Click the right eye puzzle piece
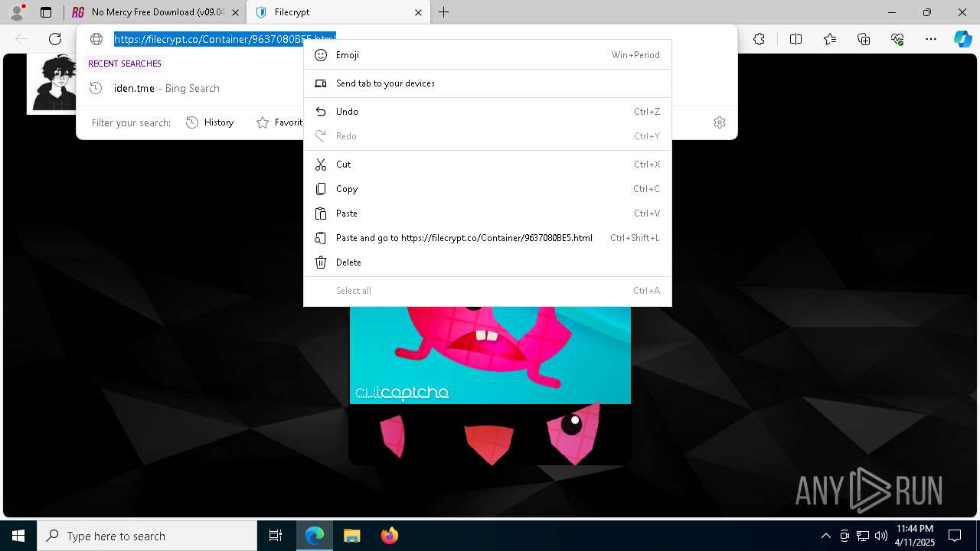Viewport: 980px width, 551px height. point(573,433)
